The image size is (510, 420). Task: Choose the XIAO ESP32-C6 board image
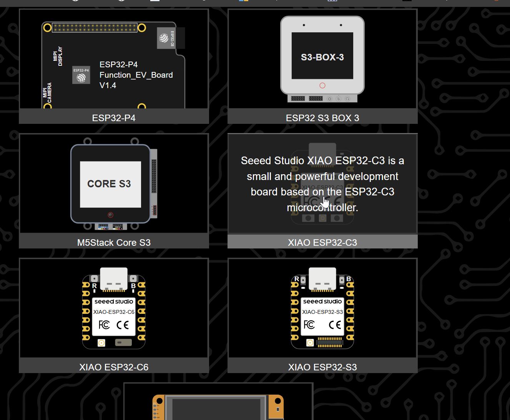pos(114,308)
